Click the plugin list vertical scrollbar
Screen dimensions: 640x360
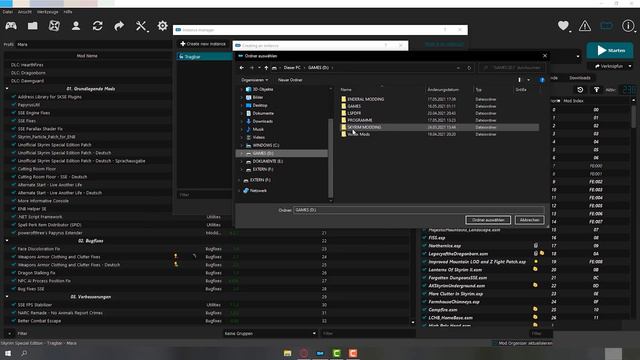(634, 117)
